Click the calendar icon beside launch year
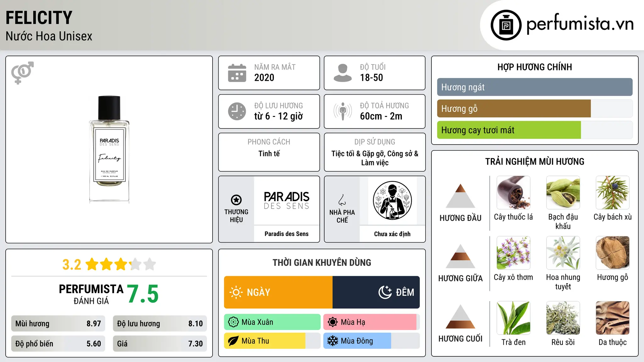The width and height of the screenshot is (644, 362). tap(237, 73)
